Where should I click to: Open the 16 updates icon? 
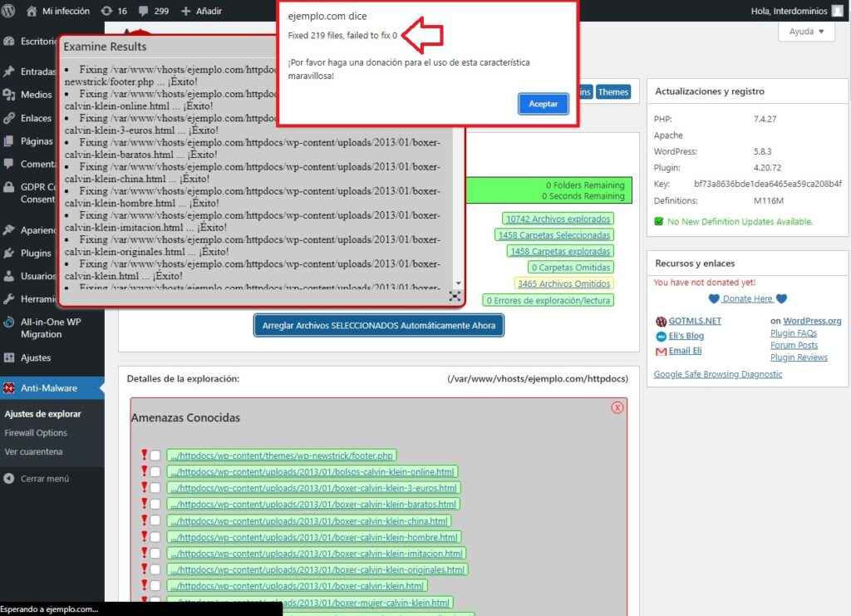107,11
